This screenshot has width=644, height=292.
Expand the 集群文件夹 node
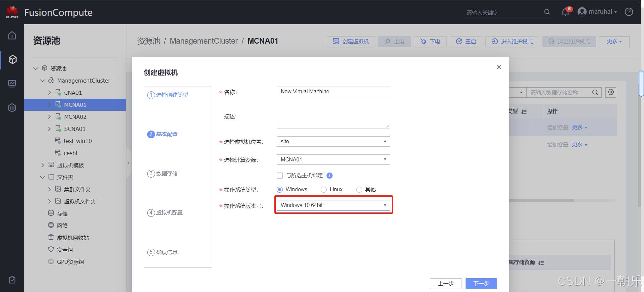coord(49,189)
